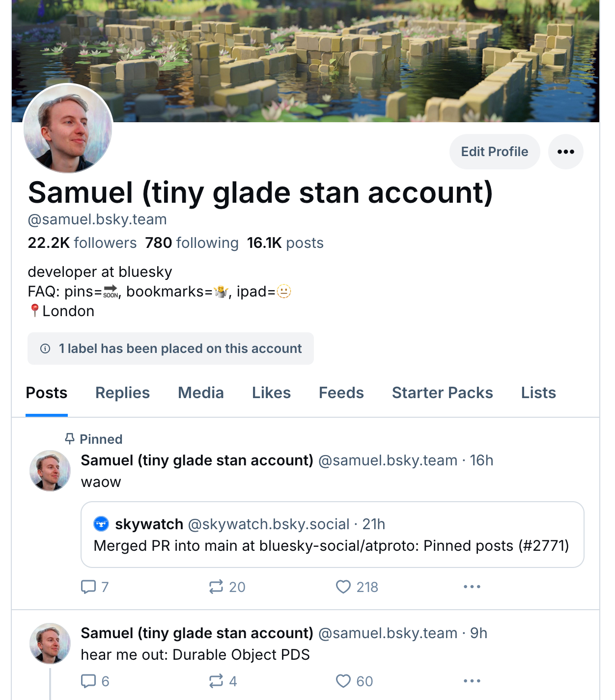Go to the Starter Packs tab
Image resolution: width=615 pixels, height=700 pixels.
pos(442,393)
